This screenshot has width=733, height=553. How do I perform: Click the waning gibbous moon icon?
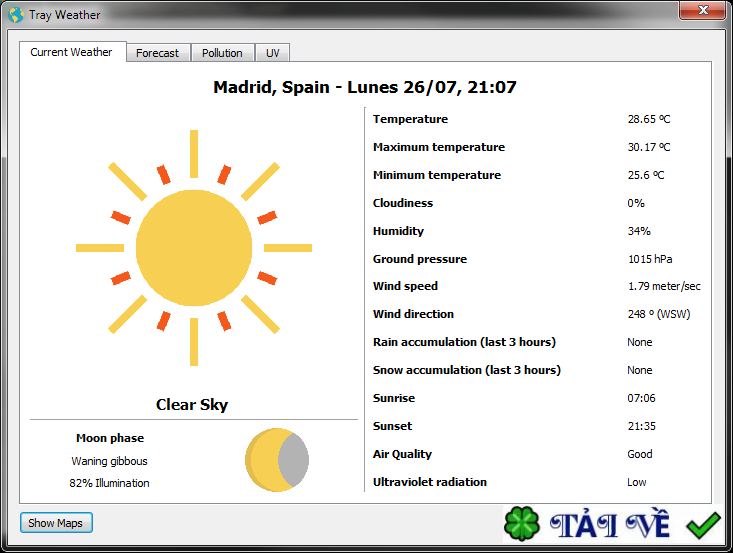[x=277, y=460]
